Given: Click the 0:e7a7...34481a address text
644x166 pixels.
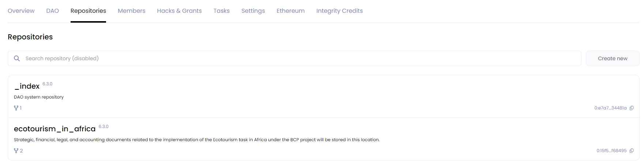Looking at the screenshot, I should (610, 108).
